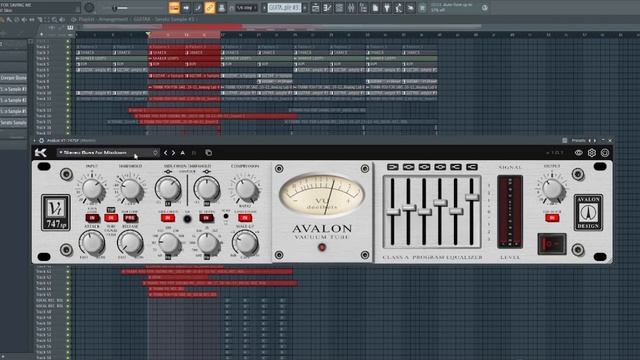Click the first icon after the pattern selector
Screen dimensions: 640x360
coord(316,8)
